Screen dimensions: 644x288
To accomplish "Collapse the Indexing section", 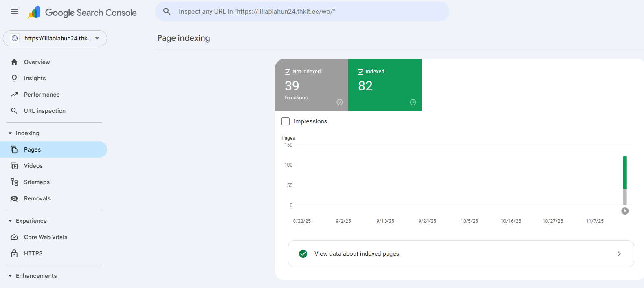I will pyautogui.click(x=10, y=133).
